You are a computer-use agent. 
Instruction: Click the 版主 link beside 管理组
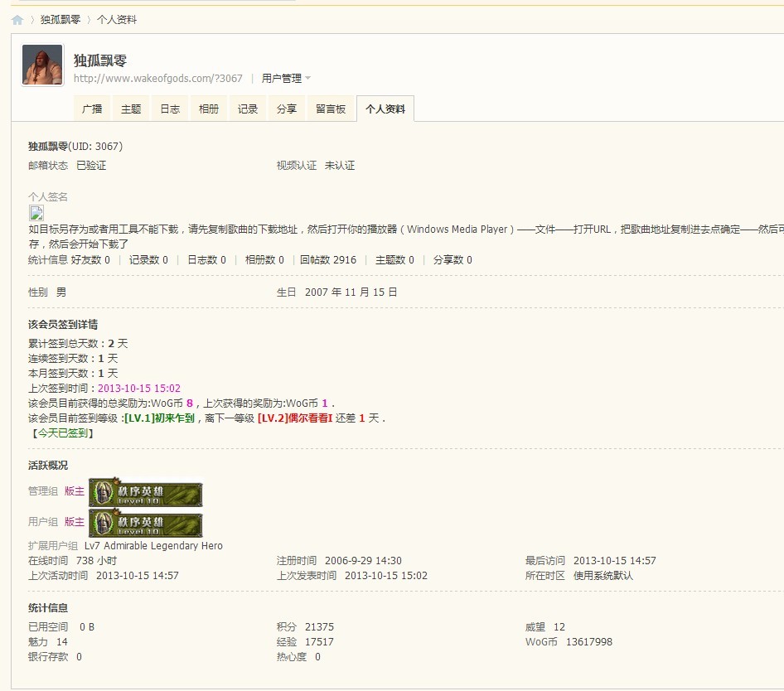(x=75, y=491)
